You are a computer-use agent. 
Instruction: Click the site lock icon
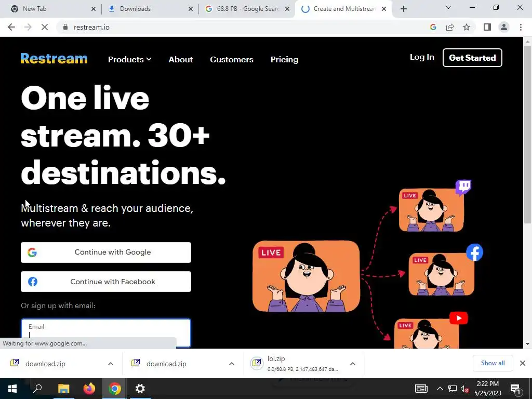click(x=65, y=27)
